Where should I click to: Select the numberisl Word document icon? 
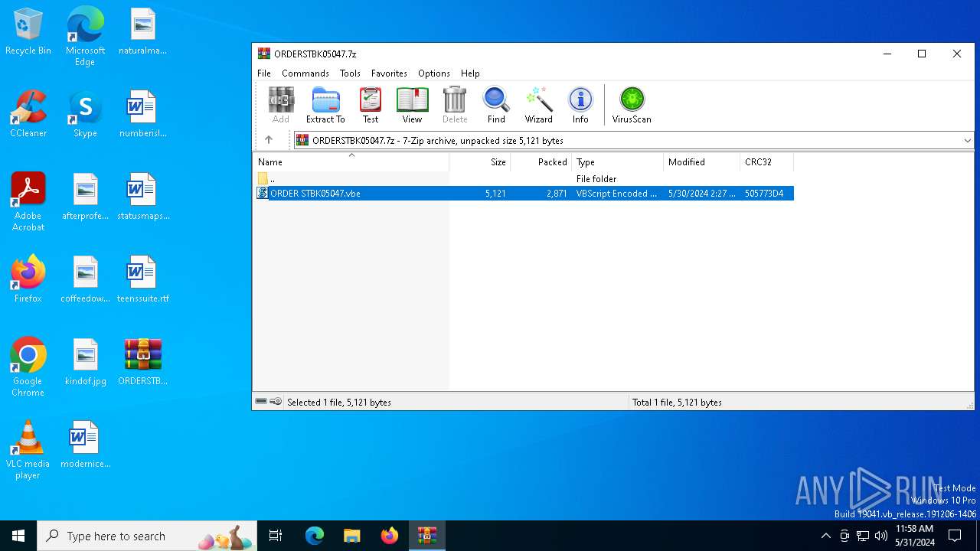[143, 115]
